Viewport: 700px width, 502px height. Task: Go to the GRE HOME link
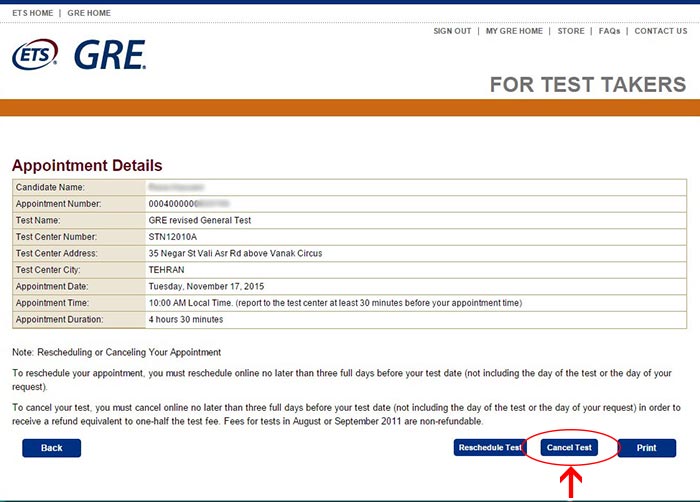[x=88, y=13]
